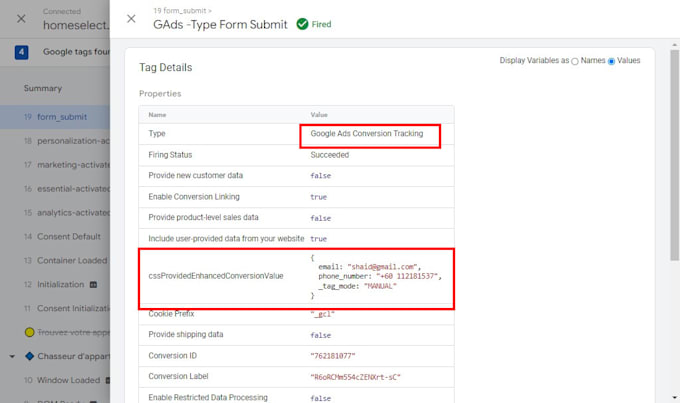Click the blue tags-found count badge
The width and height of the screenshot is (680, 403).
tap(22, 52)
